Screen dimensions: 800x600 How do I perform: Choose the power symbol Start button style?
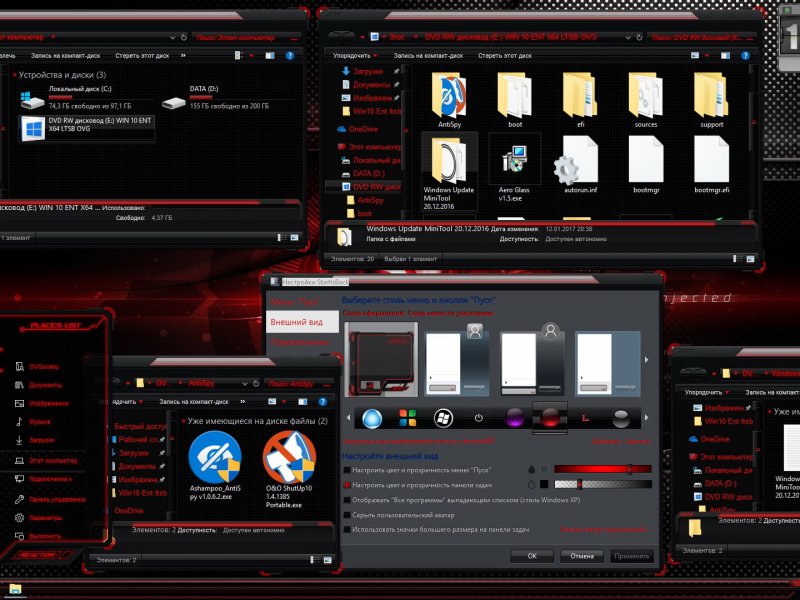tap(479, 418)
